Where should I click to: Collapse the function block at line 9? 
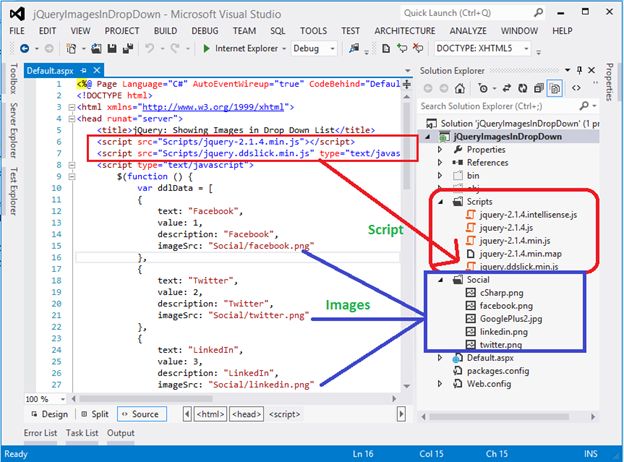point(72,176)
